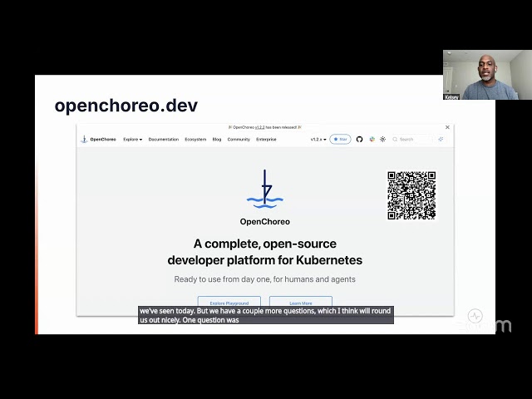This screenshot has width=532, height=399.
Task: Click the Explore Playground button
Action: (229, 303)
